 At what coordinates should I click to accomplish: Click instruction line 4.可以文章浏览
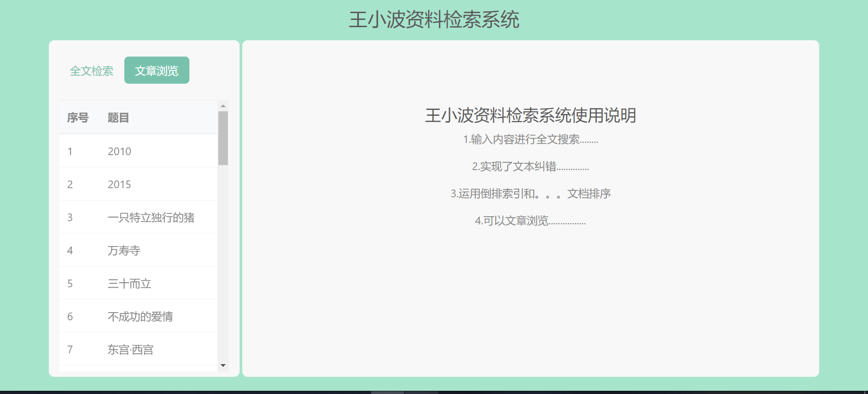click(531, 221)
